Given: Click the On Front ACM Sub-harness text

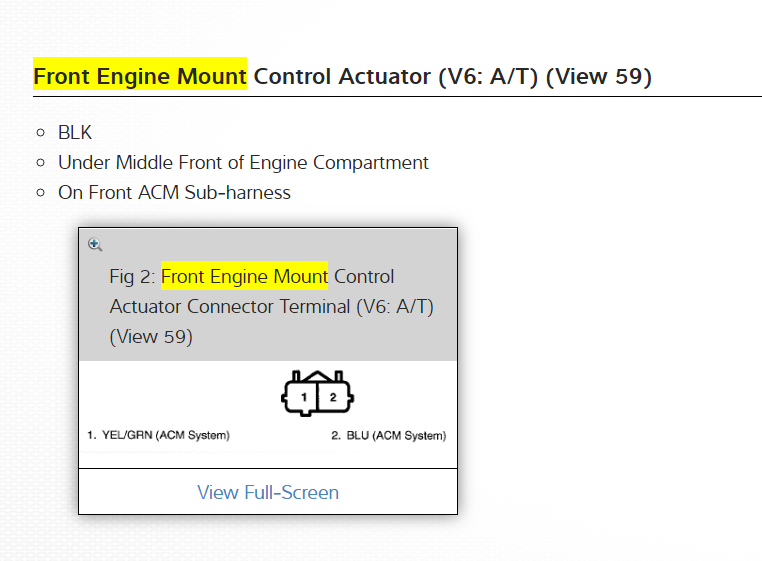Looking at the screenshot, I should pyautogui.click(x=174, y=192).
